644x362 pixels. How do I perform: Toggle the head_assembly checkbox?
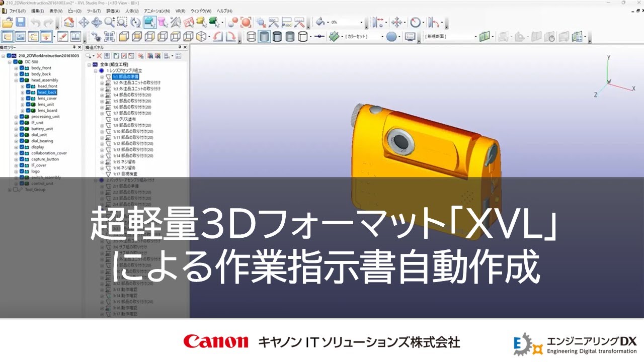tap(22, 80)
